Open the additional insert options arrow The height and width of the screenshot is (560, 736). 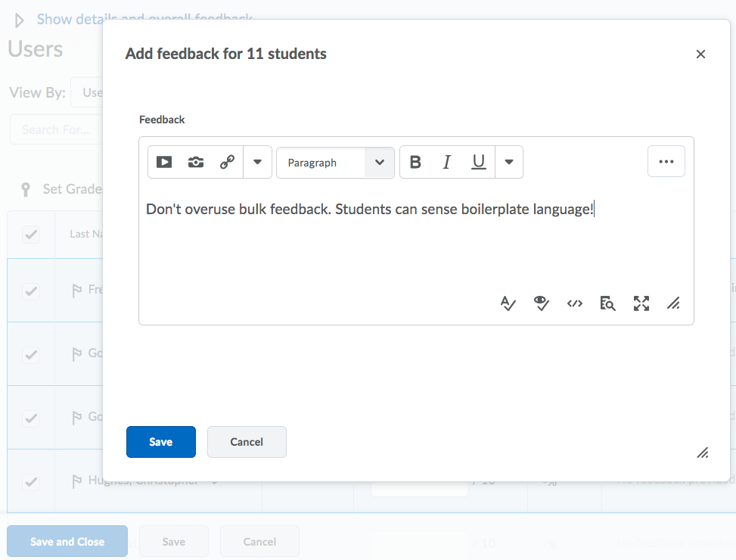click(257, 162)
